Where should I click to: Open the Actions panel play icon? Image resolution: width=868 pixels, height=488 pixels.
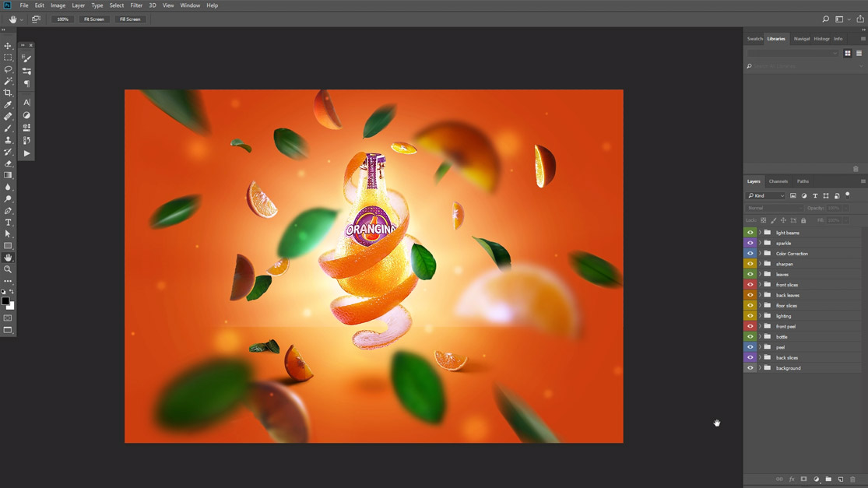click(x=26, y=154)
